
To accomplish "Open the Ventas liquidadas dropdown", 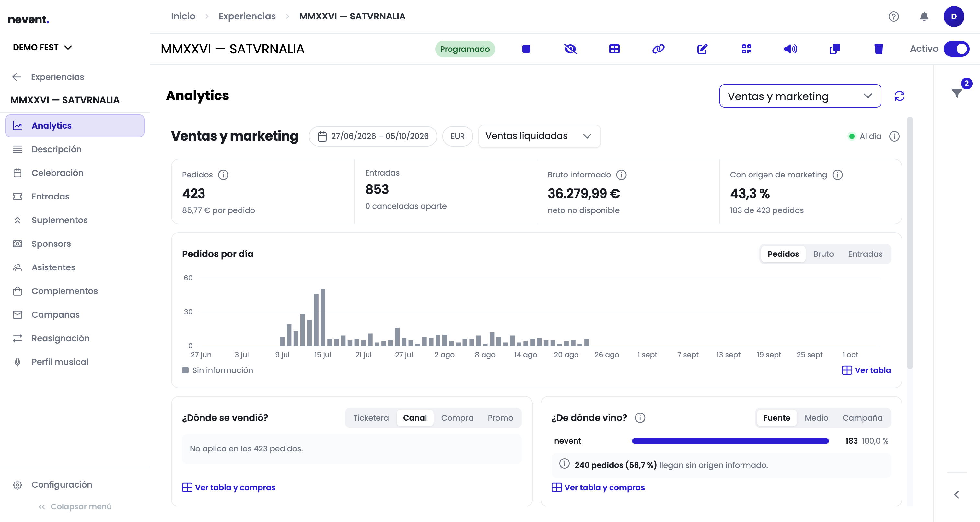I will tap(539, 136).
